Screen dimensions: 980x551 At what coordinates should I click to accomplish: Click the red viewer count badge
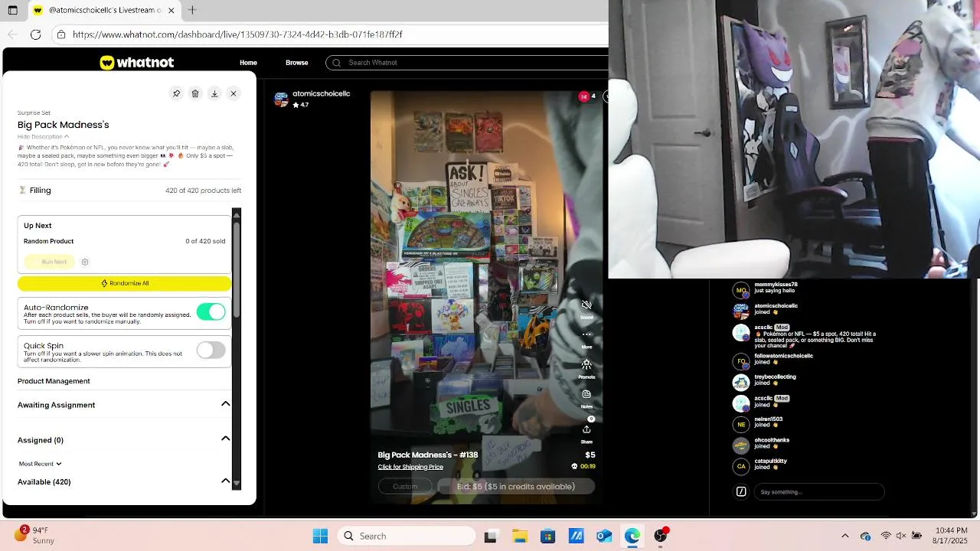(584, 96)
